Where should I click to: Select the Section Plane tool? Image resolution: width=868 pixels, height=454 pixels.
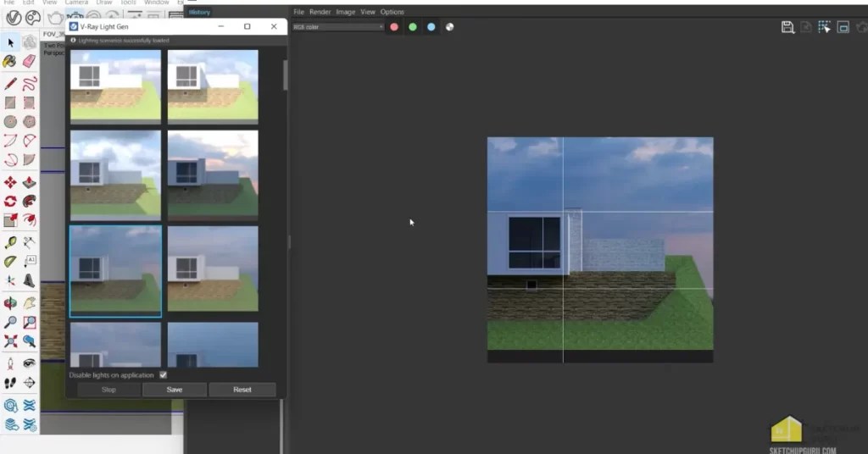(30, 383)
